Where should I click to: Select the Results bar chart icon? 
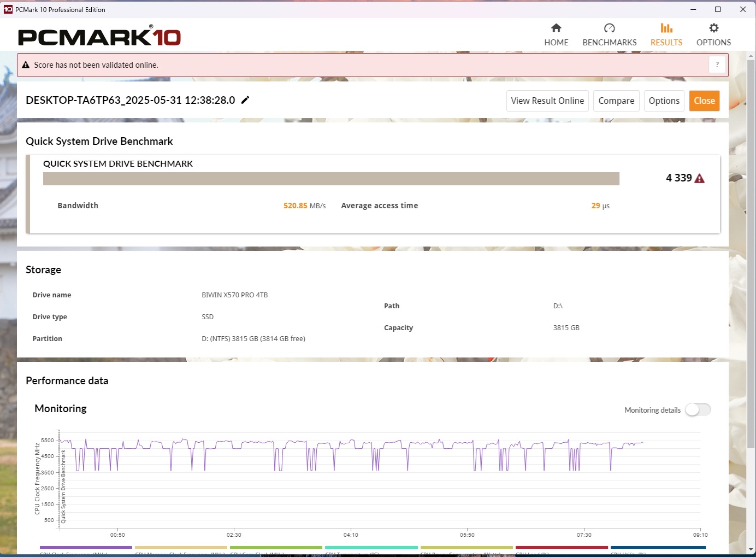666,28
